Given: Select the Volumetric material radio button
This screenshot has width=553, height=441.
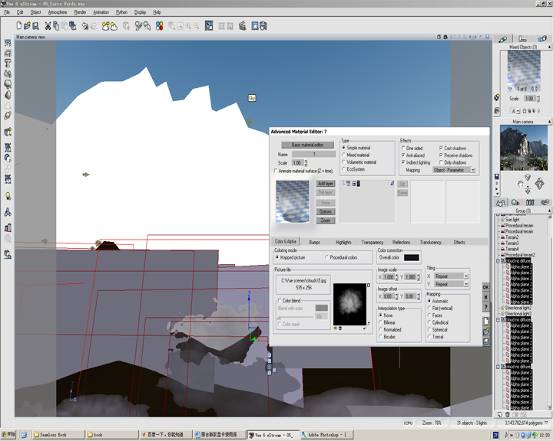Looking at the screenshot, I should click(344, 162).
